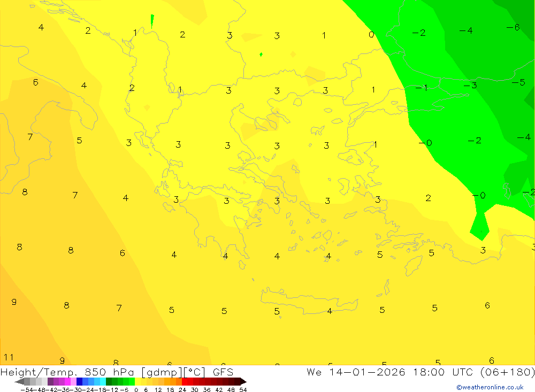Select the map title 'Height/Temp. 850 hPa' text
Viewport: 535px width, 392px height.
pos(68,372)
